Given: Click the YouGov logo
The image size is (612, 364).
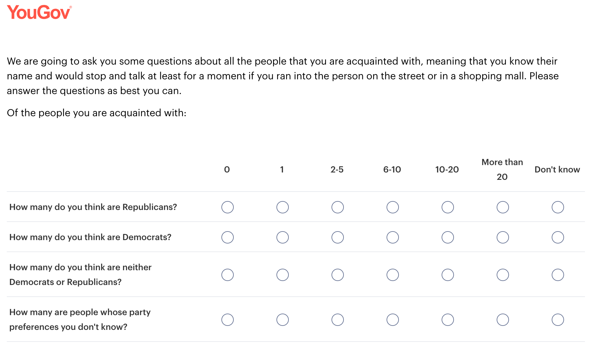Looking at the screenshot, I should tap(39, 13).
